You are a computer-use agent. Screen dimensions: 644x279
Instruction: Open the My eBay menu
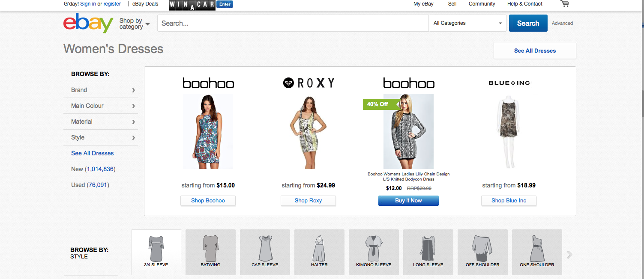coord(423,4)
